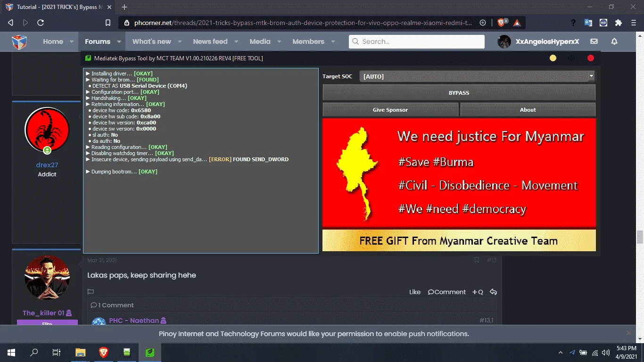Open File Explorer from the taskbar

coord(81,352)
